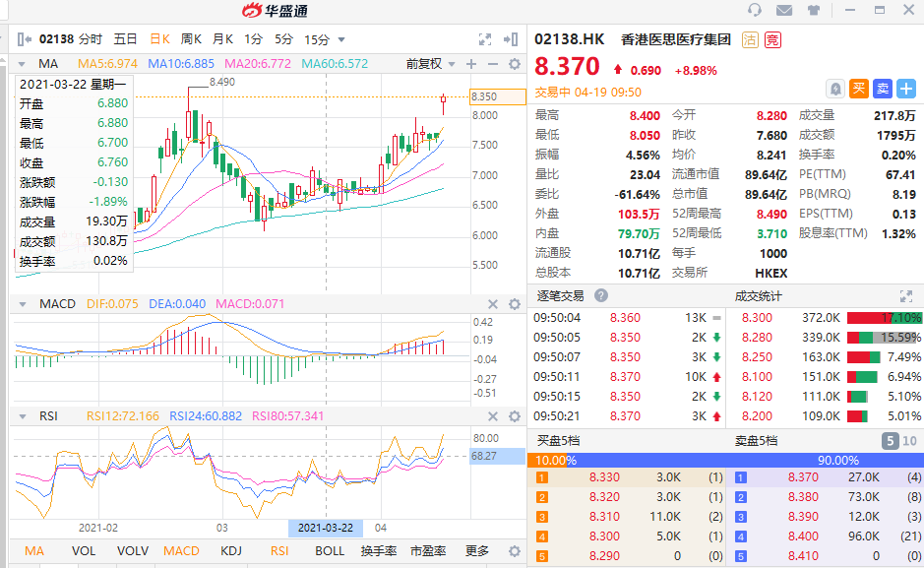Click the 02138.HK stock code title
The width and height of the screenshot is (924, 568).
pos(569,39)
